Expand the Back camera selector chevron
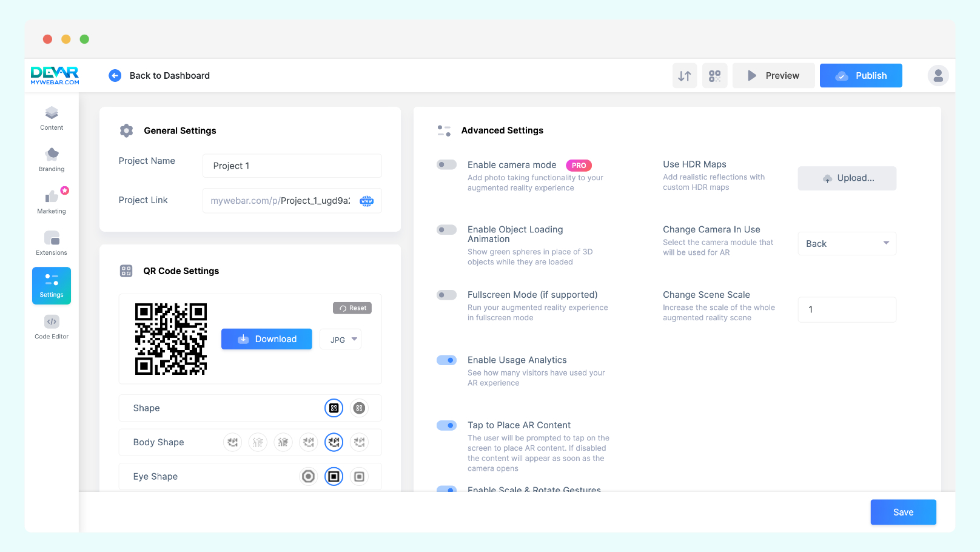This screenshot has height=552, width=980. [886, 243]
